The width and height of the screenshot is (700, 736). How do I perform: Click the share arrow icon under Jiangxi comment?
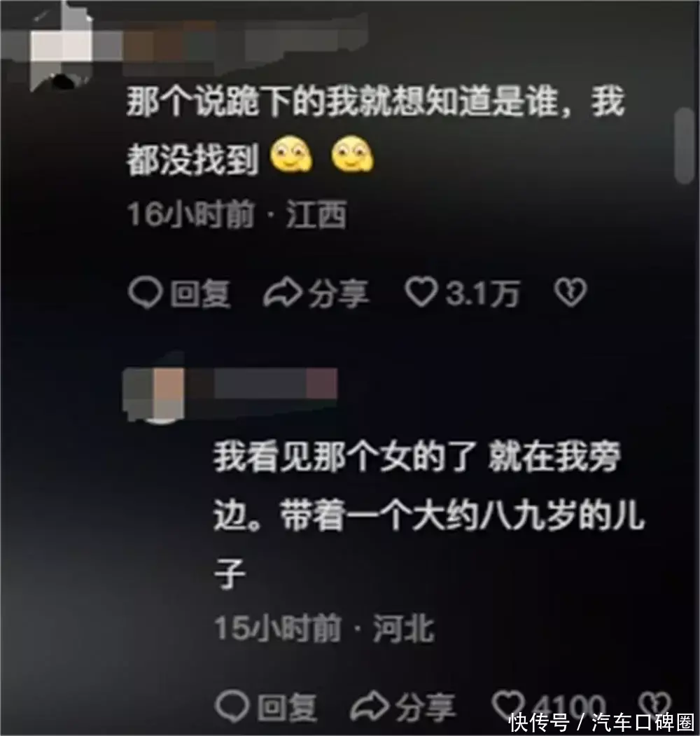pyautogui.click(x=282, y=293)
